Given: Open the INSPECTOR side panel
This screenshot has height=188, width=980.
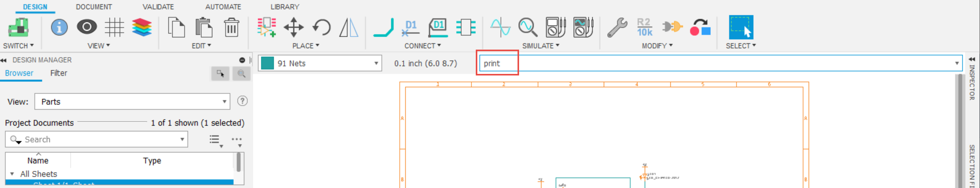Looking at the screenshot, I should (x=972, y=82).
